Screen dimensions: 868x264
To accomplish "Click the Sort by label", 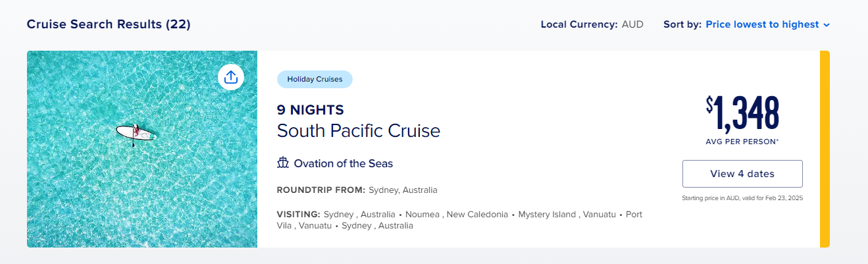I will point(682,24).
